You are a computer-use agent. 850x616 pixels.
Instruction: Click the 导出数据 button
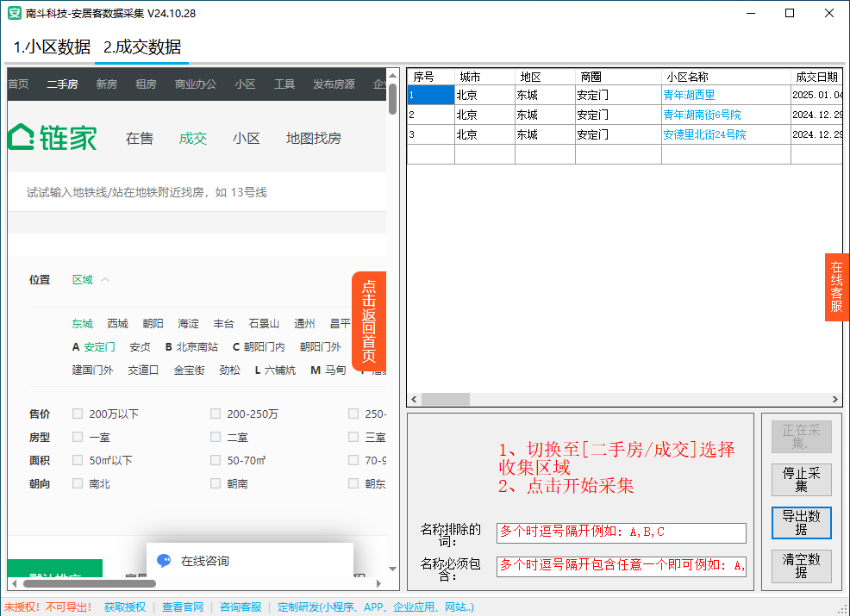[801, 523]
